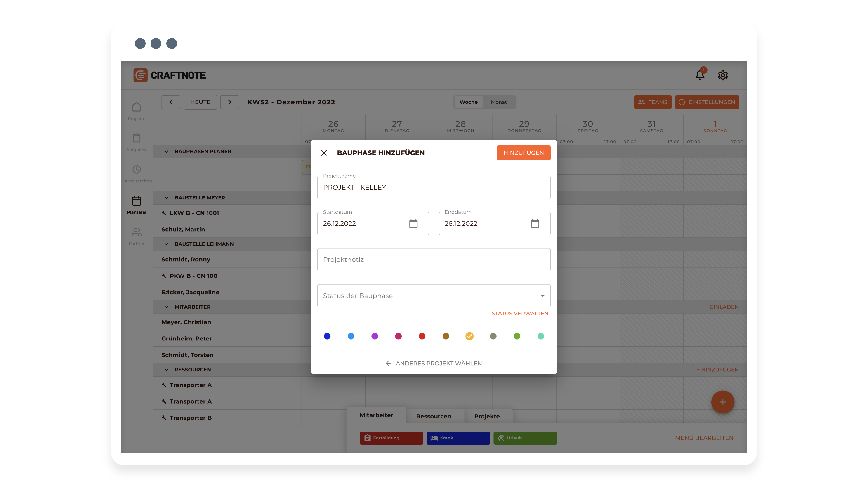Open the Enddatum calendar picker icon

pos(535,223)
